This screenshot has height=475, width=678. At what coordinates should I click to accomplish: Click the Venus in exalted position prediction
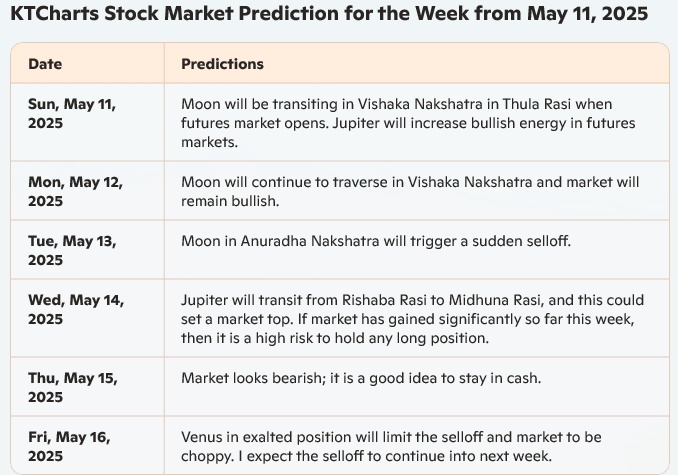coord(391,446)
